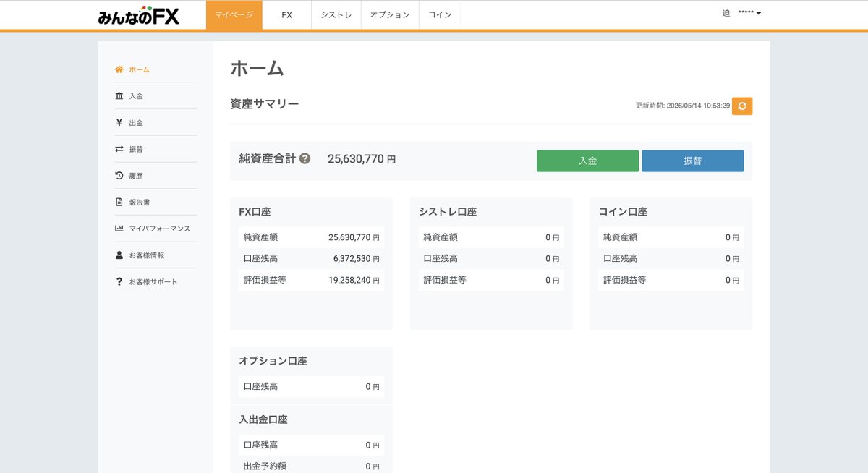The width and height of the screenshot is (868, 473).
Task: Click the 純資産合計 value 25,630,770 円
Action: tap(362, 159)
